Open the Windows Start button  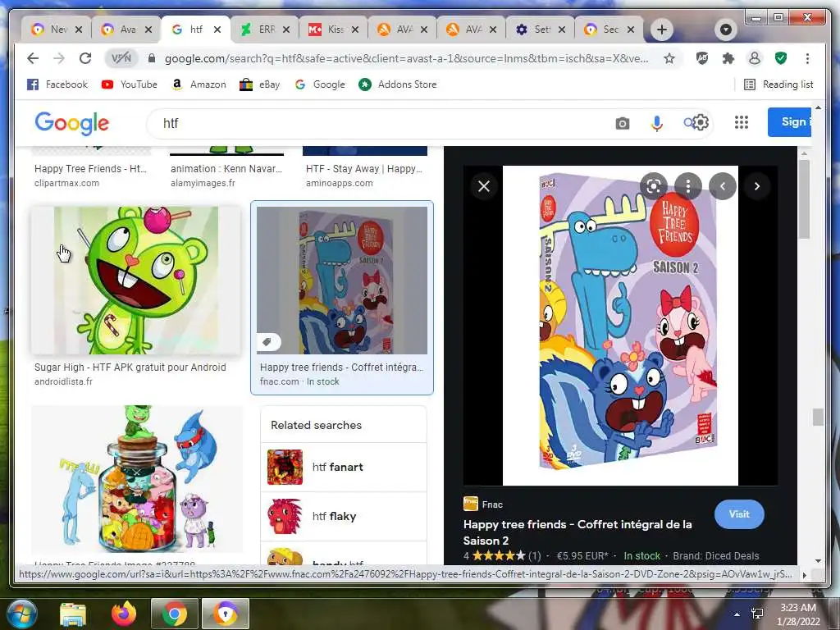pos(21,614)
